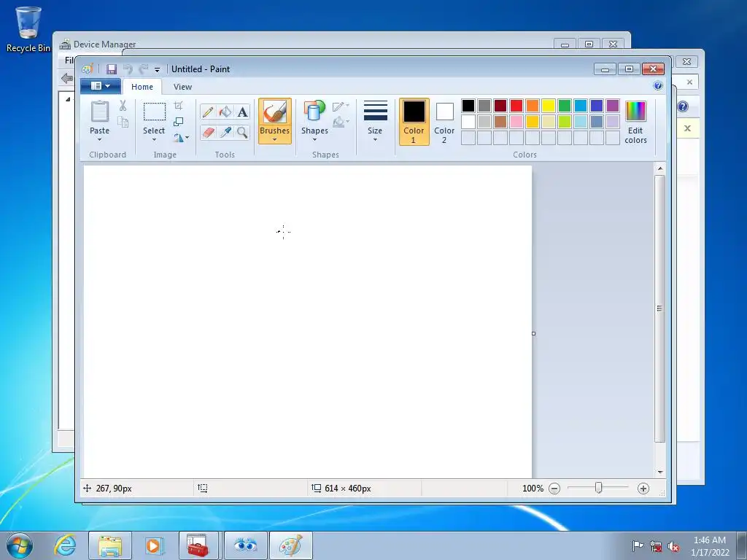Viewport: 747px width, 560px height.
Task: Pick the pink color swatch
Action: 516,122
